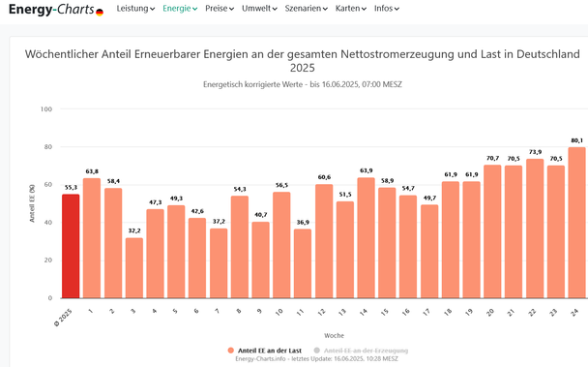Enable the 'Anteil EE an der Erzeugung' legend series
588x367 pixels.
tap(361, 351)
